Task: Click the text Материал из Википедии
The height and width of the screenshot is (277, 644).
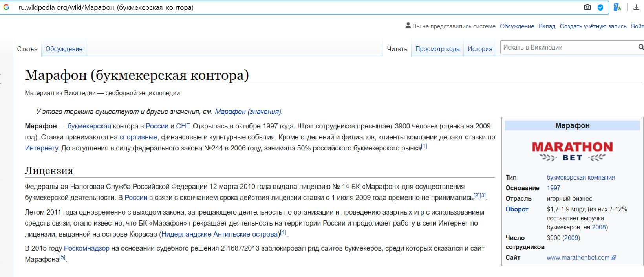Action: tap(60, 93)
